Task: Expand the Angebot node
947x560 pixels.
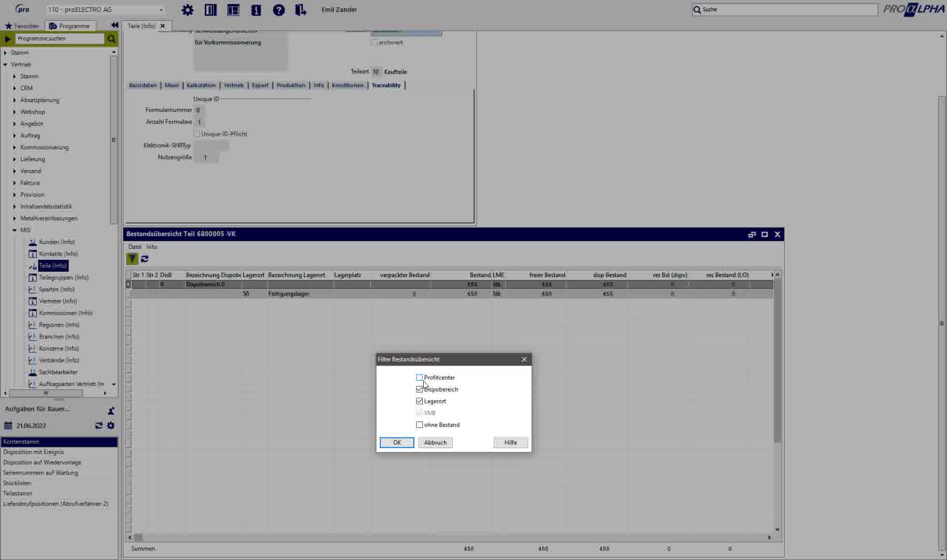Action: click(15, 124)
